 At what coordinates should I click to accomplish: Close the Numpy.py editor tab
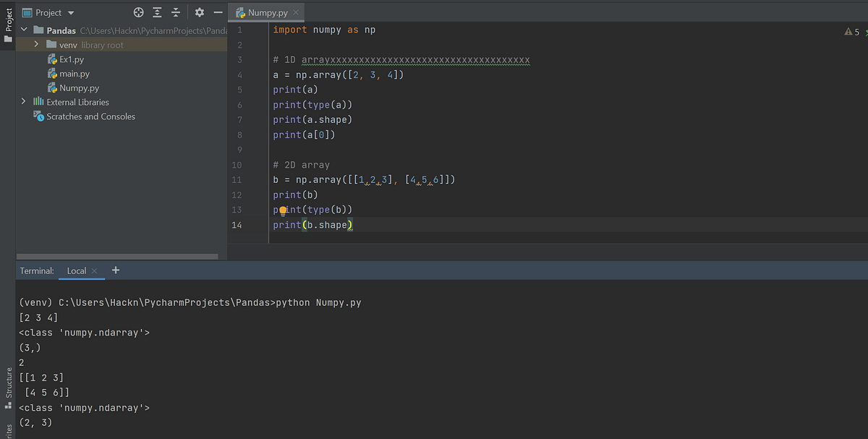[x=296, y=13]
